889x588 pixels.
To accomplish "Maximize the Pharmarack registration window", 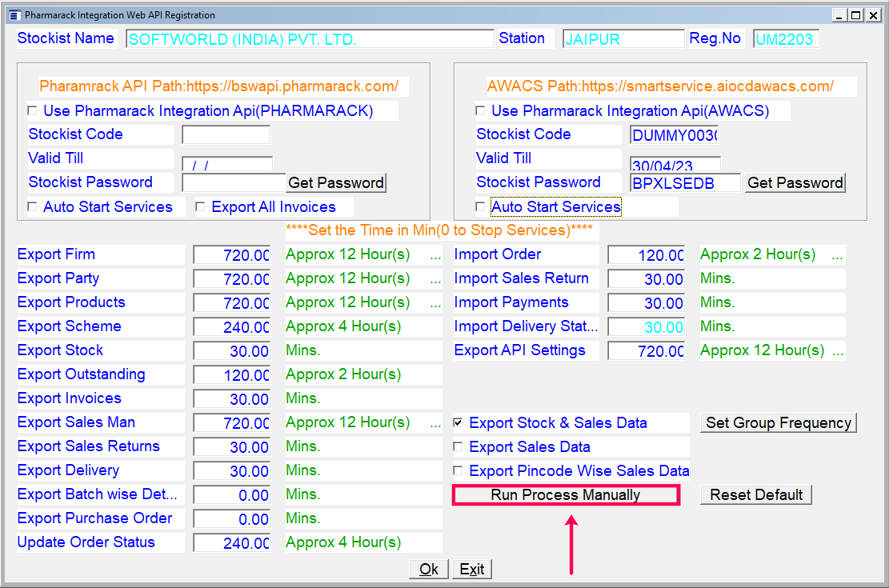I will (856, 15).
